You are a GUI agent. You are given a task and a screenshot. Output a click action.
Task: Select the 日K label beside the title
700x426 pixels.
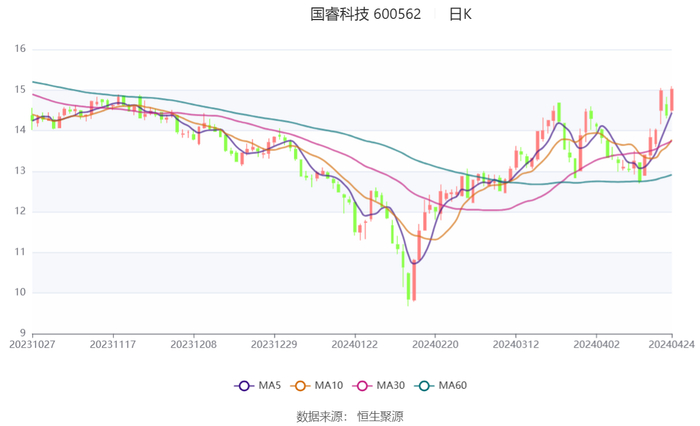[460, 14]
